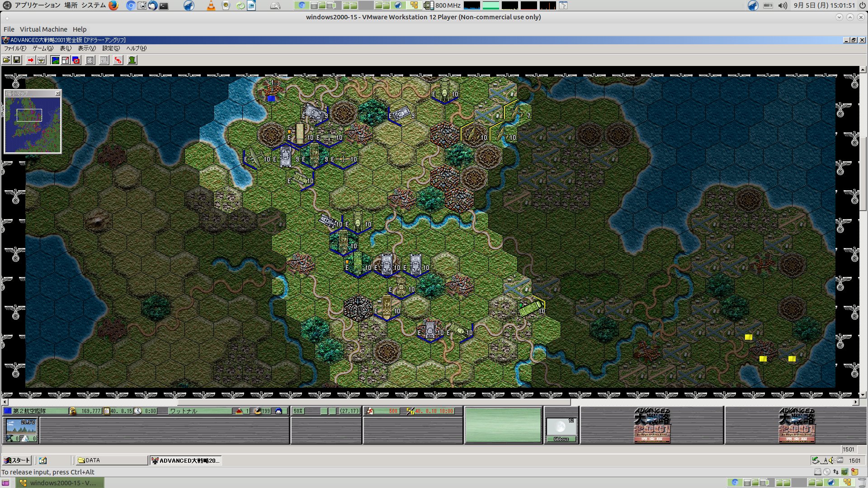Click inside the minimap overview
Screen dimensions: 868x488
[33, 124]
